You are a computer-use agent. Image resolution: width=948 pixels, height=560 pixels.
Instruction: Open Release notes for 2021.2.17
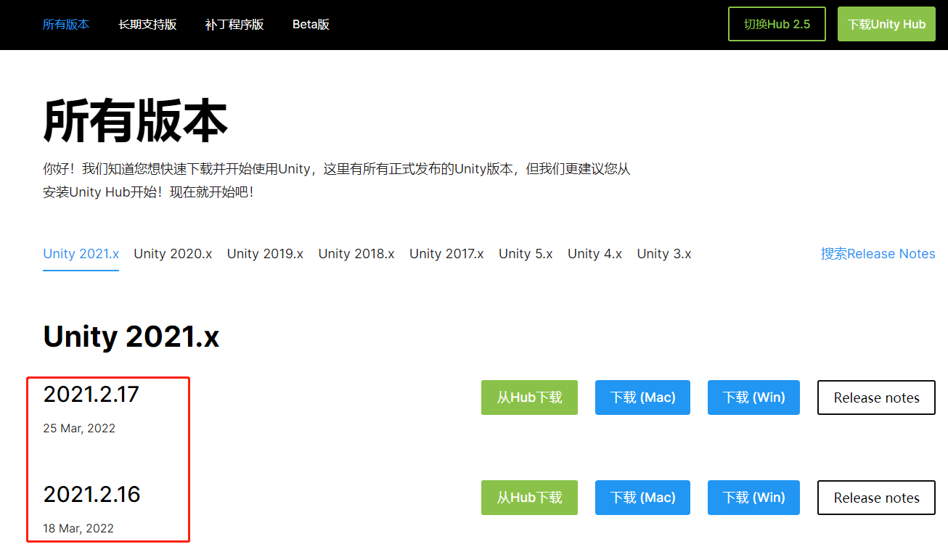(x=876, y=398)
